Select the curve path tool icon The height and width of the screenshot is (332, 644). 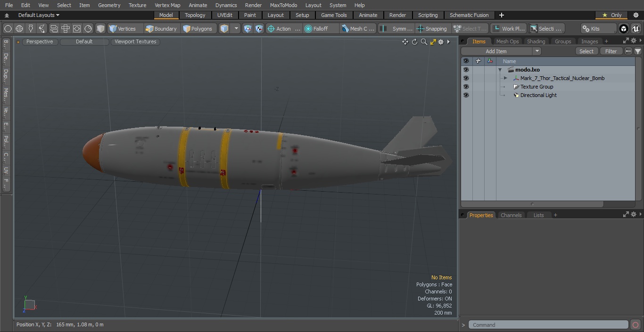tap(42, 29)
